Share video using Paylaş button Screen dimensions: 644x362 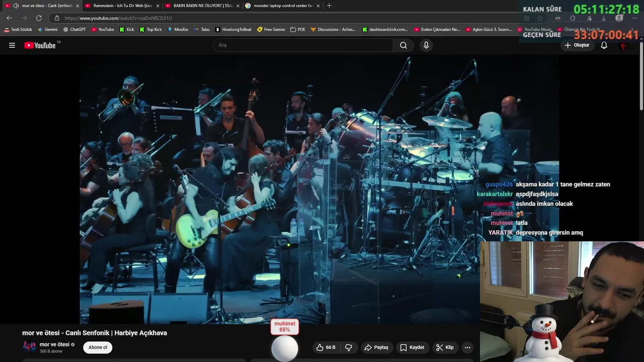pyautogui.click(x=376, y=347)
